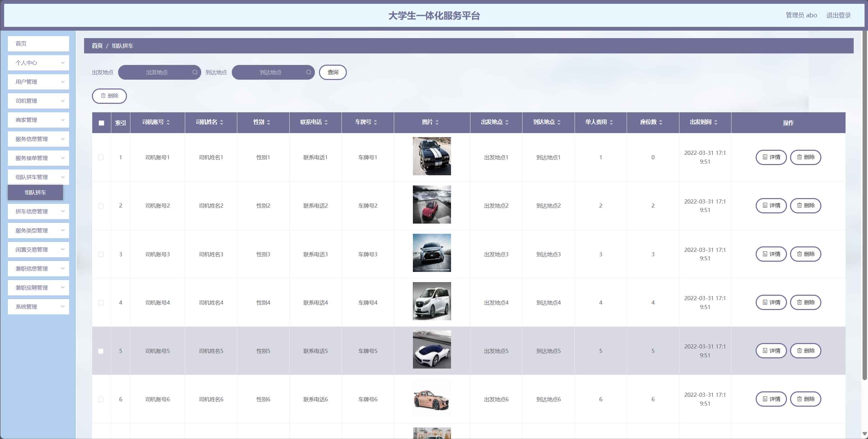Open 详情 for row 司机账号5

click(771, 351)
